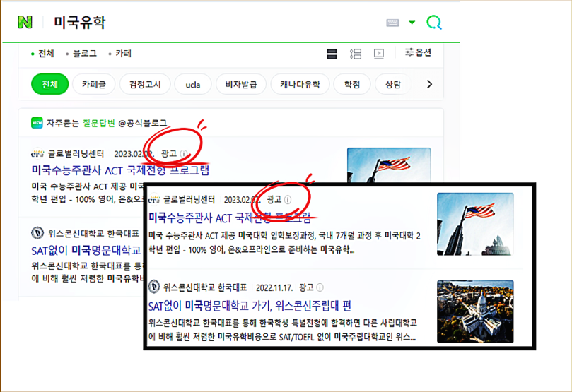Click 위스콘신대학교 한국대표를 통해 description in box

[x=283, y=330]
